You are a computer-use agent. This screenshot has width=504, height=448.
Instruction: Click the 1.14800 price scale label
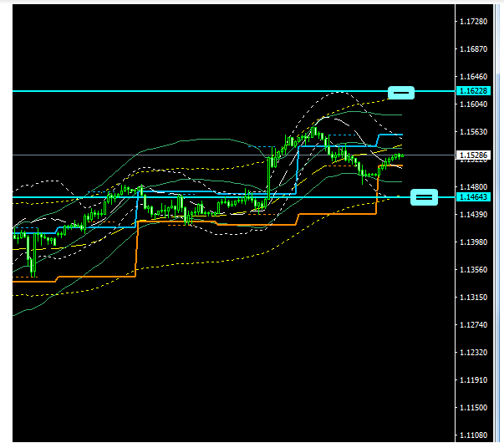(x=473, y=187)
